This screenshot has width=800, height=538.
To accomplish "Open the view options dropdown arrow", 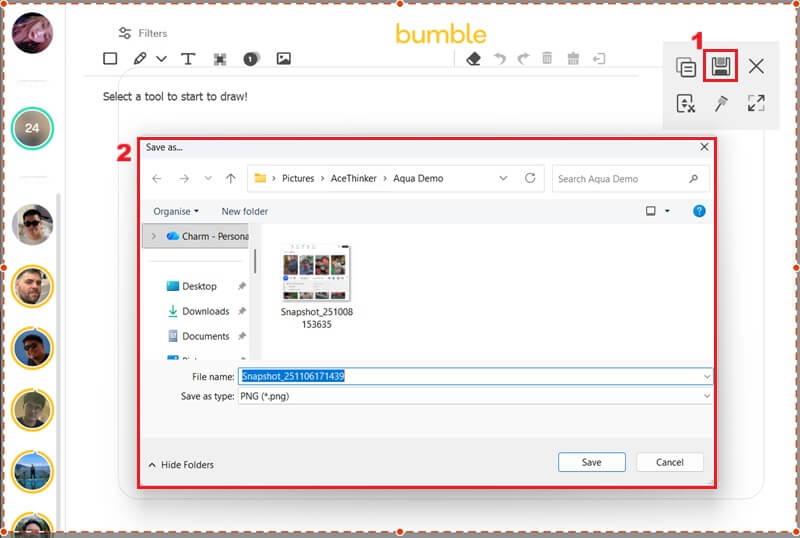I will 667,211.
